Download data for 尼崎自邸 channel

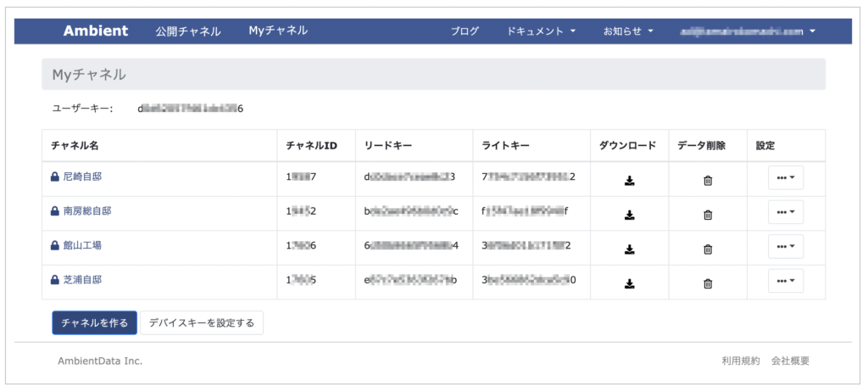click(629, 180)
